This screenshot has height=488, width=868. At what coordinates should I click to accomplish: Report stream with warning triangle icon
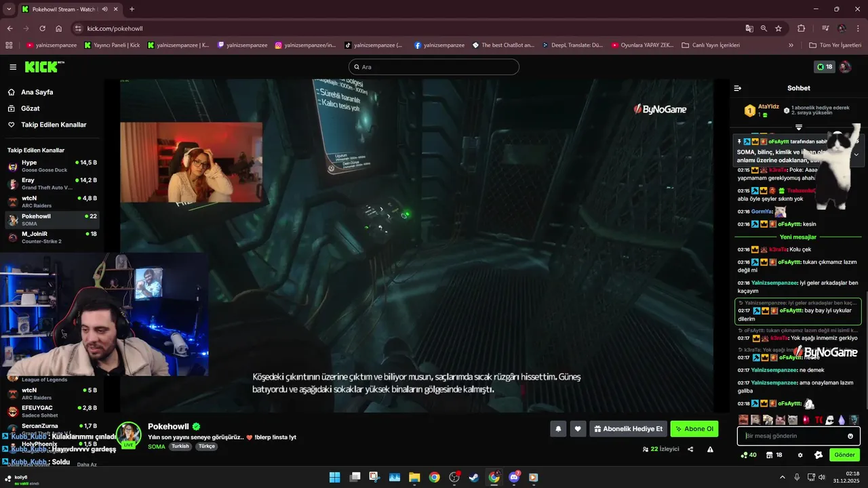tap(710, 449)
